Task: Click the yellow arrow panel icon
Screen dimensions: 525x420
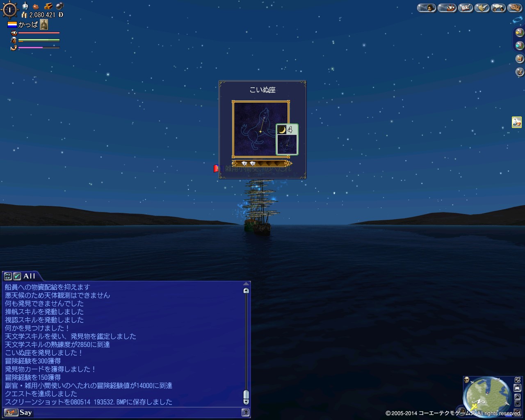Action: [520, 32]
